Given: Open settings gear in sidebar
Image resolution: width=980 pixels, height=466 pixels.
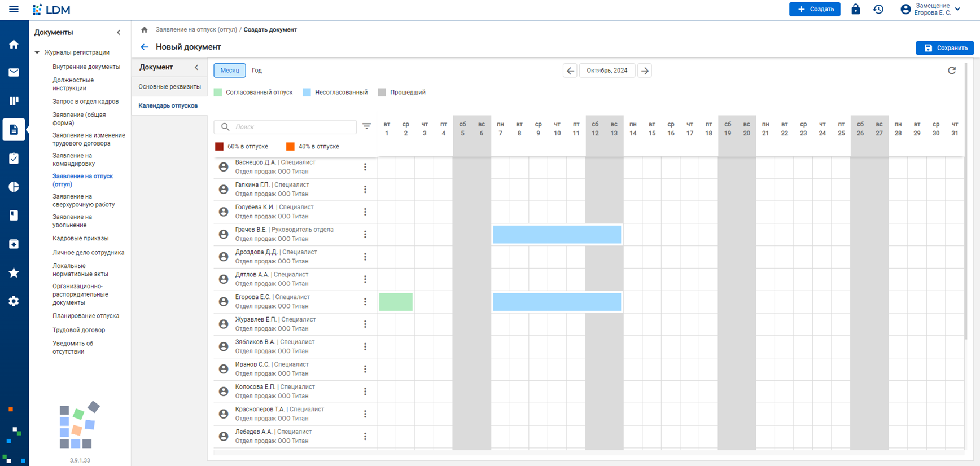Looking at the screenshot, I should tap(14, 301).
